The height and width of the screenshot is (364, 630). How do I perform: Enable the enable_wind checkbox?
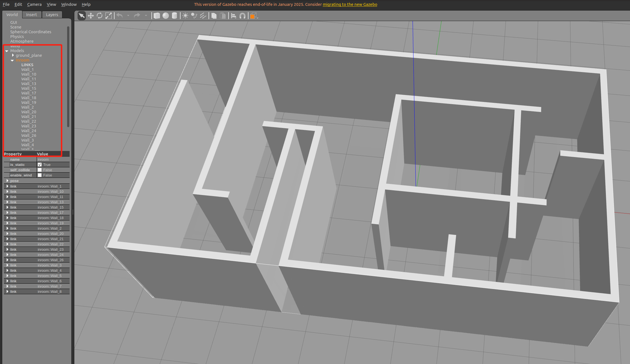(40, 175)
